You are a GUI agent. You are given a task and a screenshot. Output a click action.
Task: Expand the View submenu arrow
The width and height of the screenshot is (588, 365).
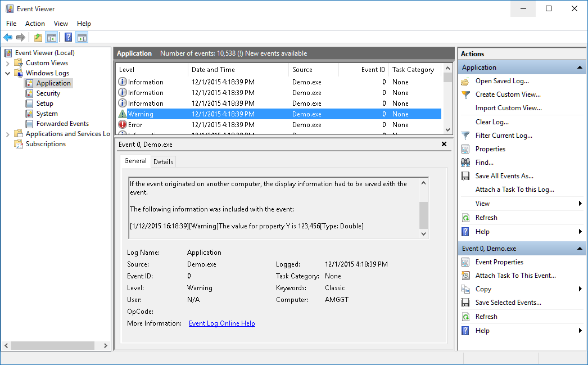(x=580, y=204)
